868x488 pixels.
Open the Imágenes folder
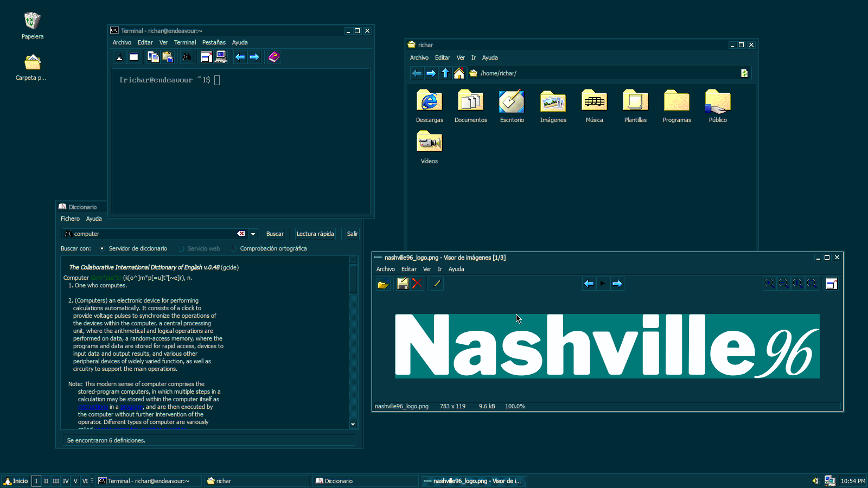coord(553,106)
